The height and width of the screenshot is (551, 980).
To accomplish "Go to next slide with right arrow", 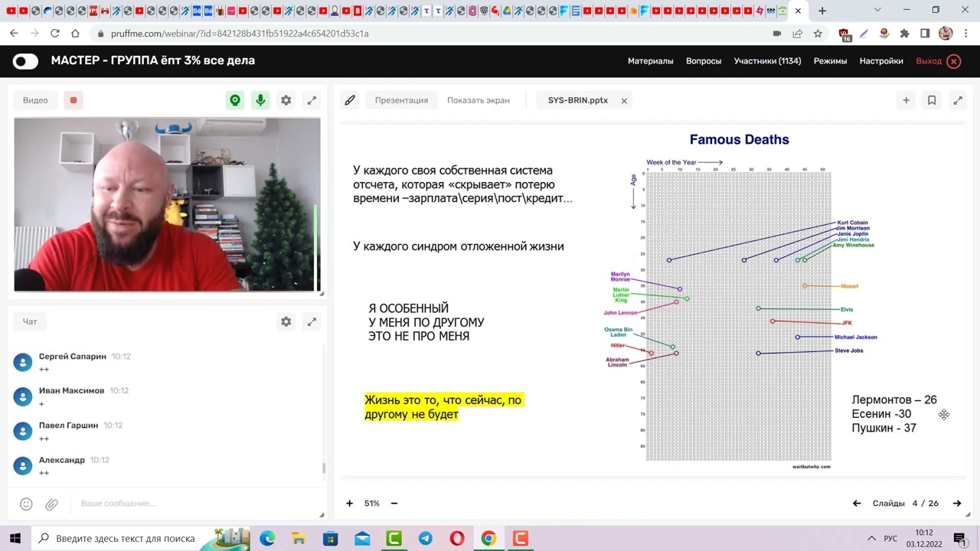I will point(956,504).
